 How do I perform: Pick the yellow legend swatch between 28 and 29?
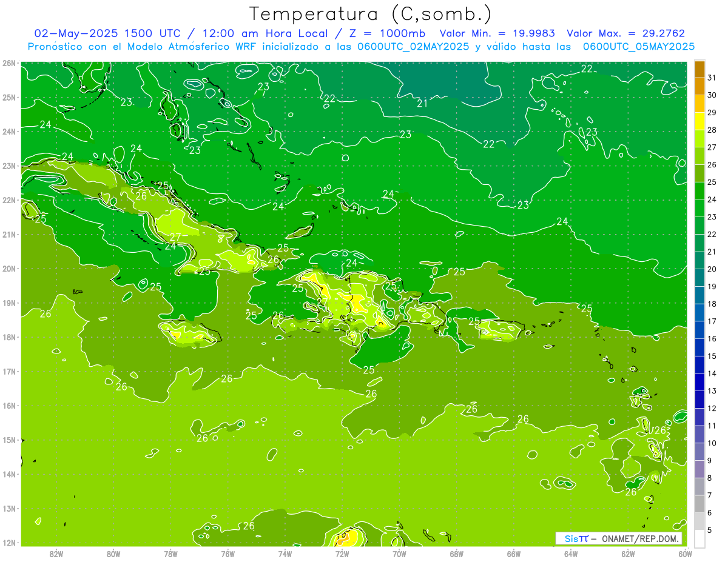click(x=699, y=121)
